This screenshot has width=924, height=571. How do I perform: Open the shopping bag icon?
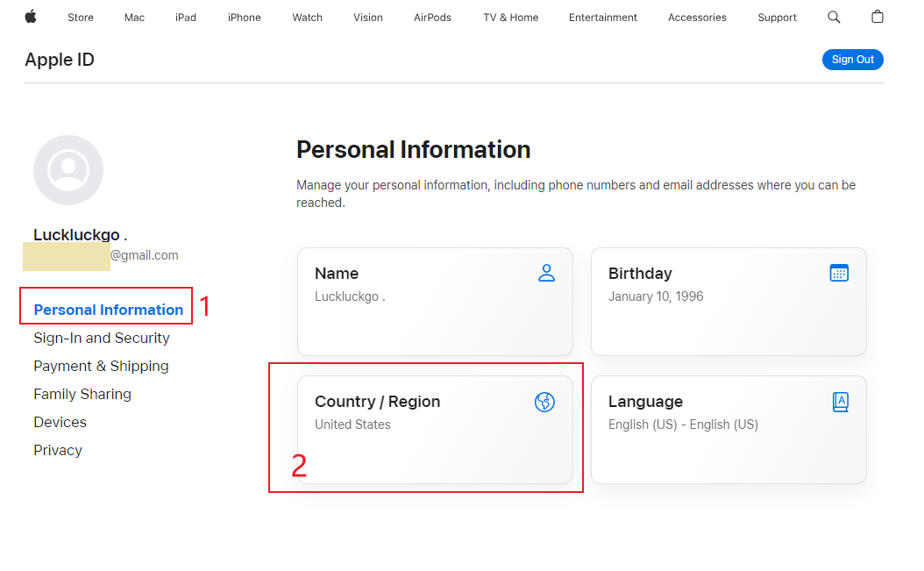tap(877, 17)
